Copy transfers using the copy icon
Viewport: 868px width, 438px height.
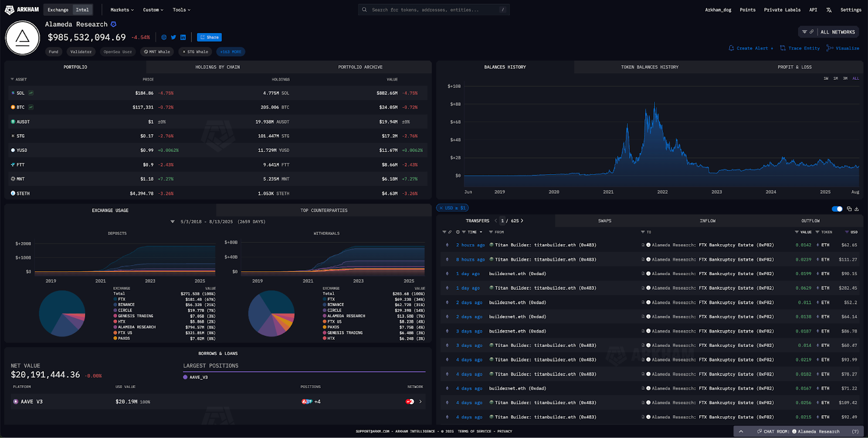(x=849, y=209)
